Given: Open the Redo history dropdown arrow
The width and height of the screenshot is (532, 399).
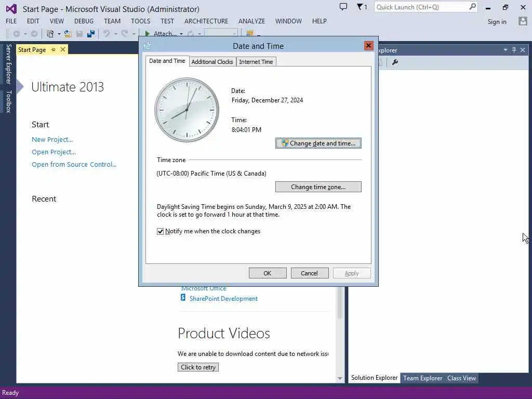Looking at the screenshot, I should click(134, 34).
